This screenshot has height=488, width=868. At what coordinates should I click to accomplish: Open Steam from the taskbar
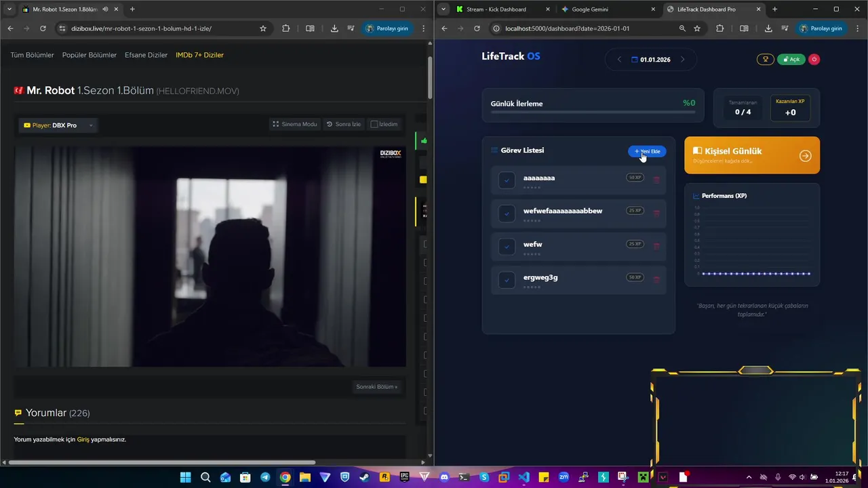[365, 477]
